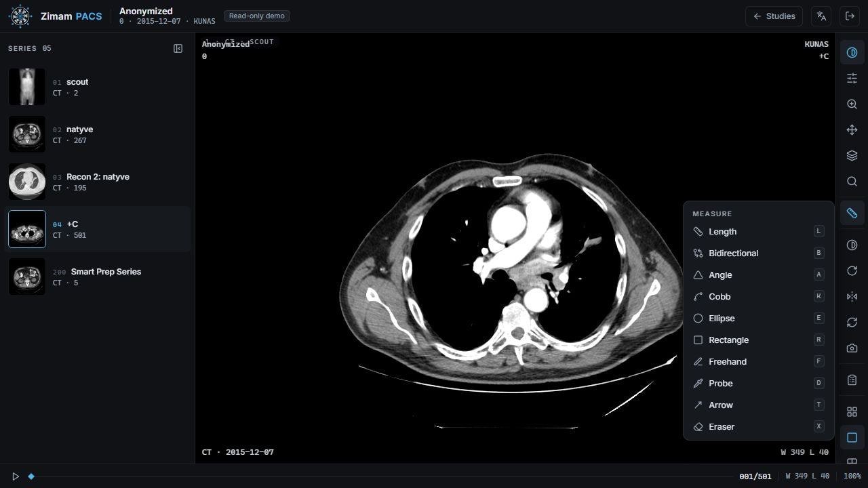Click the 100% zoom value in status bar
The width and height of the screenshot is (868, 488).
(x=852, y=476)
